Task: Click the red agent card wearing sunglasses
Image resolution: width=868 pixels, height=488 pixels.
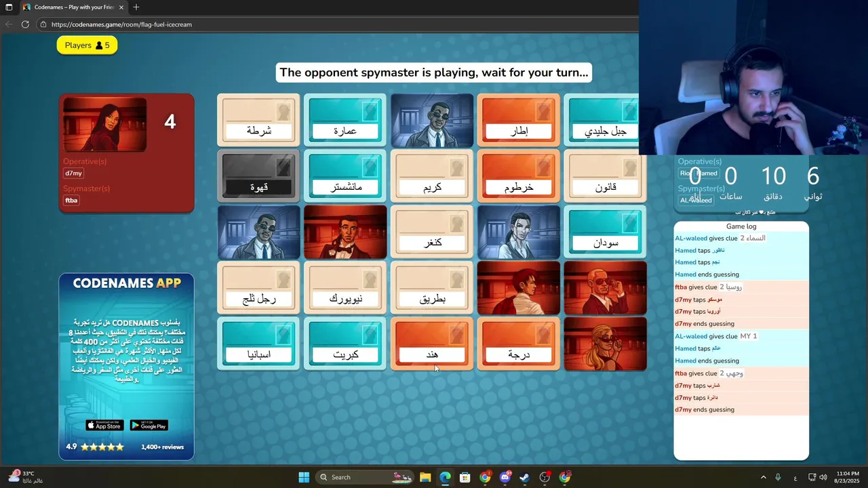Action: (606, 289)
